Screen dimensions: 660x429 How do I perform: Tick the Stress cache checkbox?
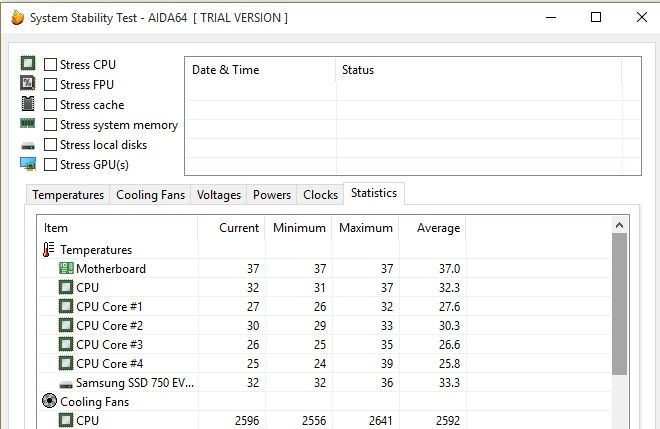(x=51, y=104)
